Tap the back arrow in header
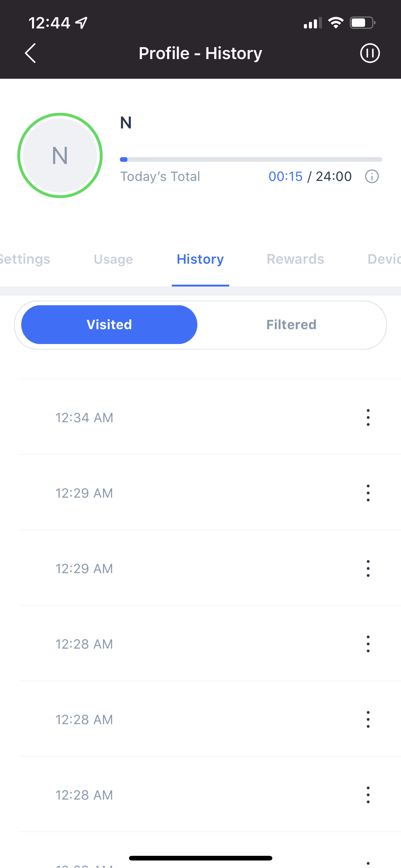401x868 pixels. [x=30, y=53]
